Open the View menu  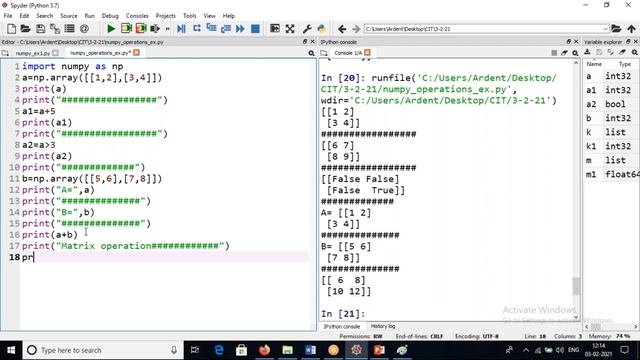coord(209,16)
